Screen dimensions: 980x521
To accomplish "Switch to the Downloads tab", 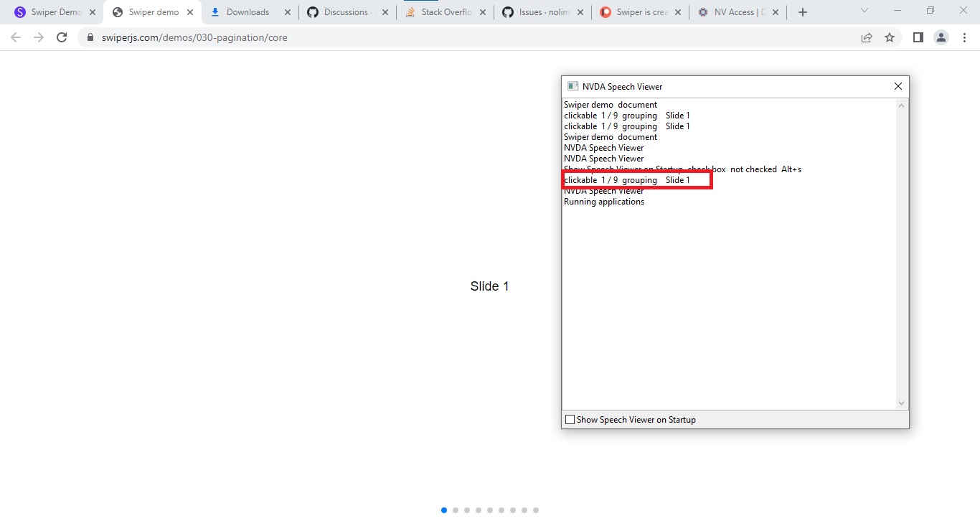I will tap(248, 11).
